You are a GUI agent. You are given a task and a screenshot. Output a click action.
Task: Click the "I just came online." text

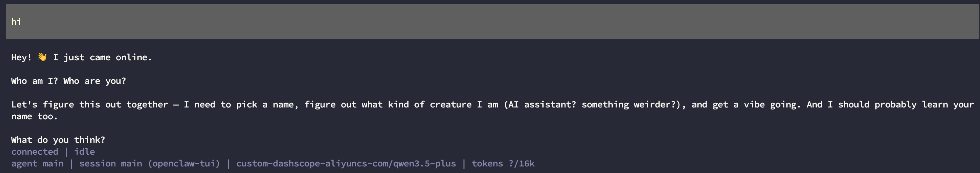[102, 57]
